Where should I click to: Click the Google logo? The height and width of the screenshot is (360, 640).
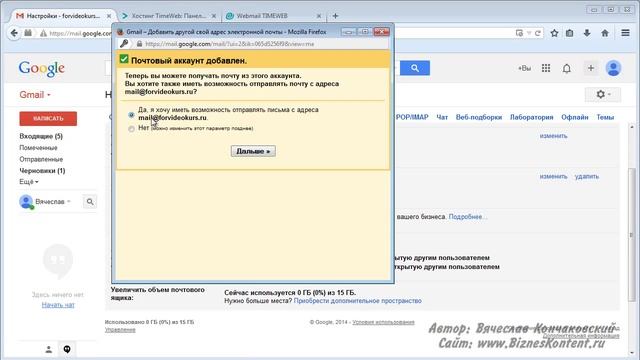(41, 69)
